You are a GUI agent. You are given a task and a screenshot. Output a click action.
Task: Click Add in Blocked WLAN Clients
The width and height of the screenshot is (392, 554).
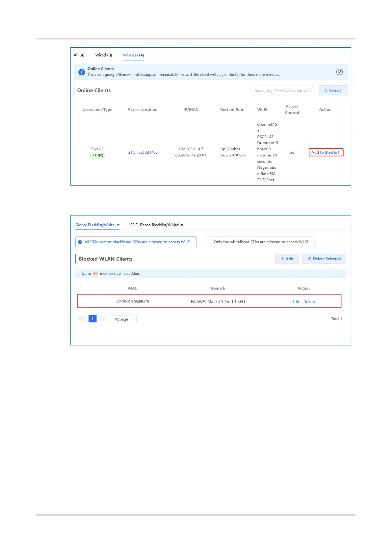coord(287,259)
